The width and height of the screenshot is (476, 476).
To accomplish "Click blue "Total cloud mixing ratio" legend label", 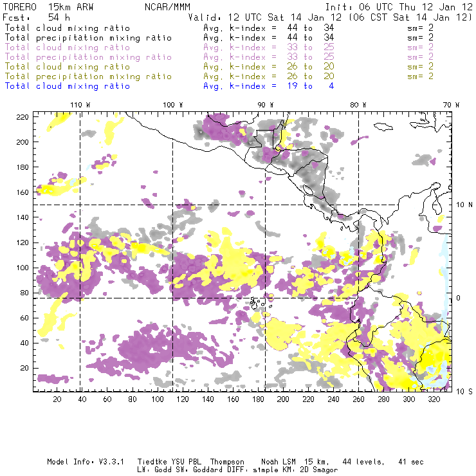I will click(68, 86).
